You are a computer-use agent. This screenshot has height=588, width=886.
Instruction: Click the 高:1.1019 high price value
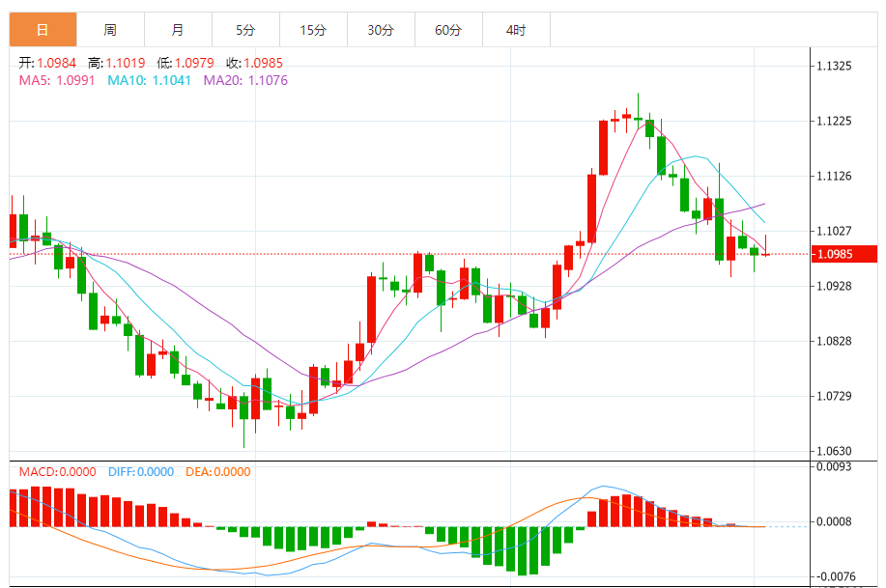point(116,63)
